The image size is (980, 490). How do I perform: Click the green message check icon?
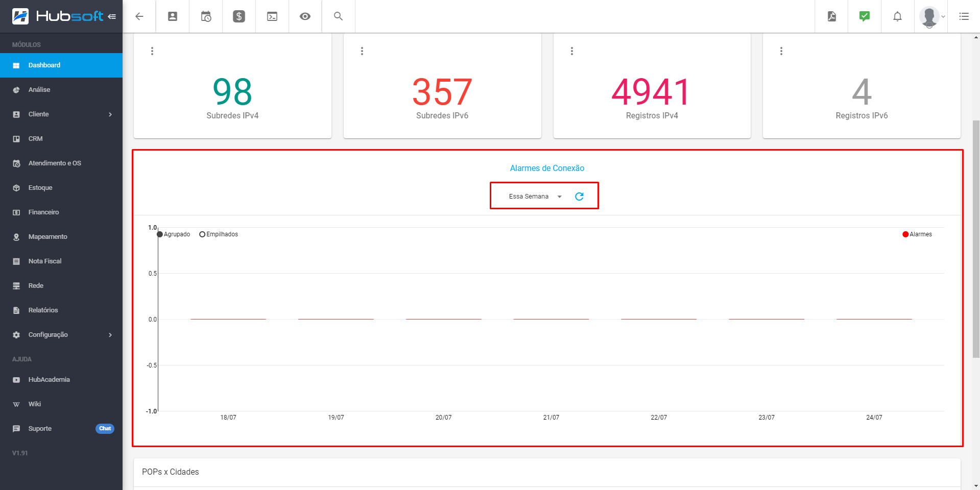click(864, 16)
